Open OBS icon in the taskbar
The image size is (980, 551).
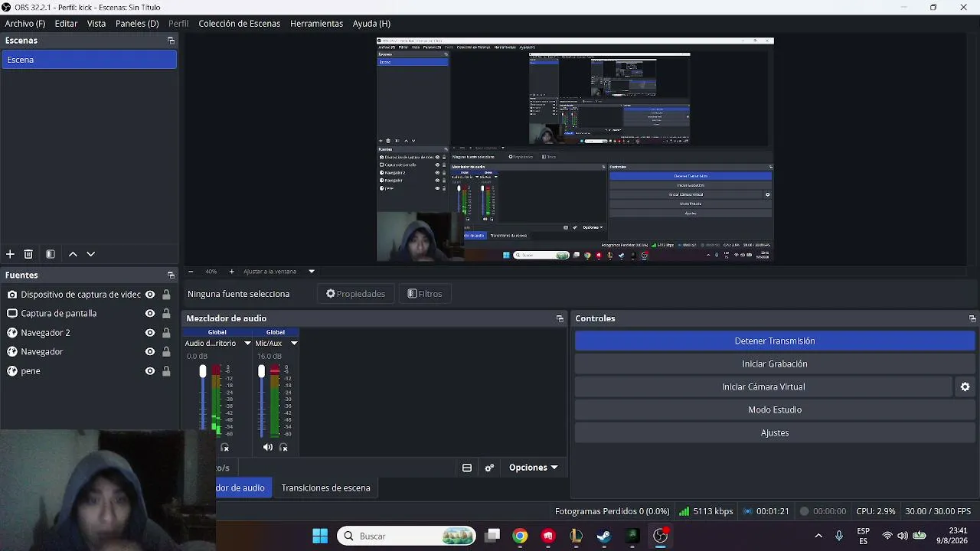(661, 536)
